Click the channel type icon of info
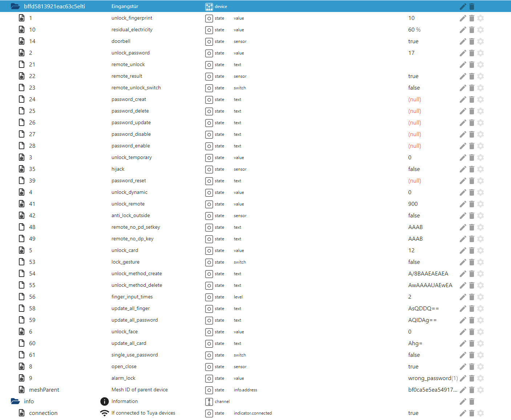The width and height of the screenshot is (511, 420). click(x=209, y=401)
